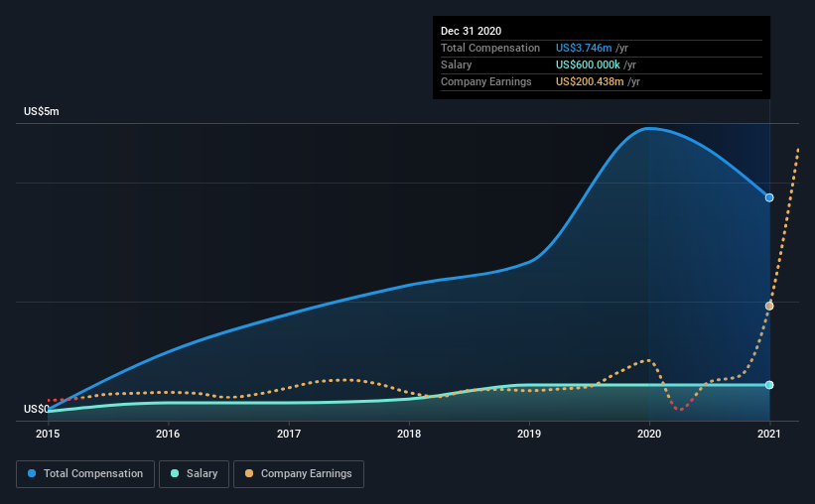815x504 pixels.
Task: Click the Salary label in the tooltip
Action: (457, 64)
